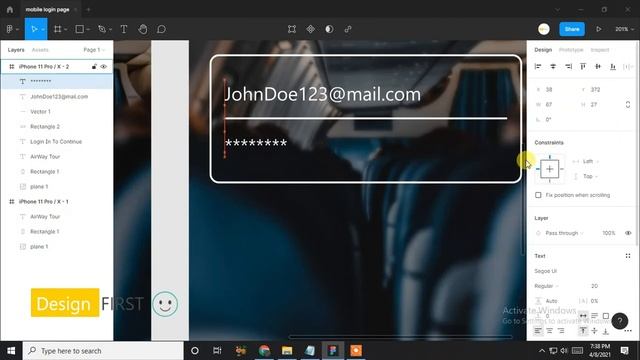Click the layer opacity 100% field
Viewport: 640px width, 360px height.
pos(609,233)
